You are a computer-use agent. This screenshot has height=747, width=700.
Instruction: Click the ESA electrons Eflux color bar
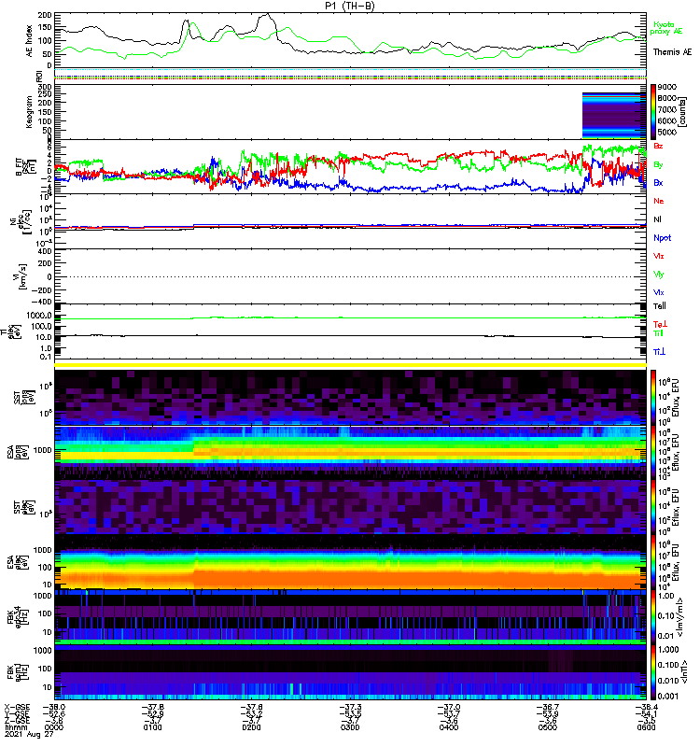click(653, 562)
